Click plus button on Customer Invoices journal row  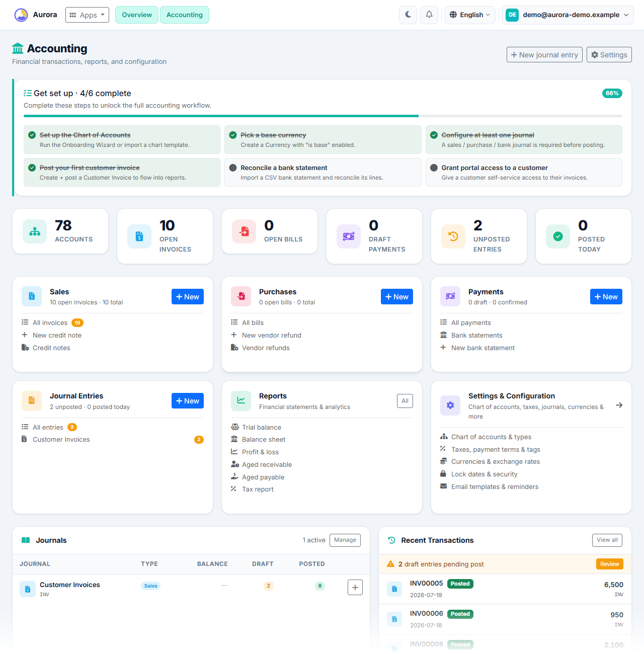355,587
